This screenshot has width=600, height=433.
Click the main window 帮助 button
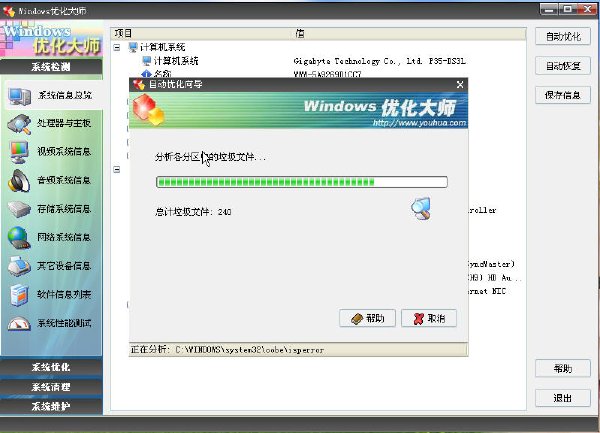(563, 369)
